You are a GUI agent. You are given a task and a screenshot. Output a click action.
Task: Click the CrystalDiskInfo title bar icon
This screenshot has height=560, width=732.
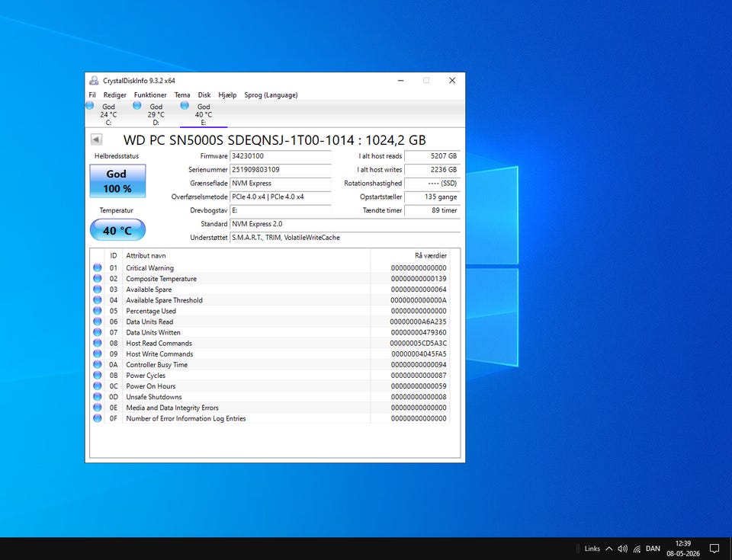(94, 80)
